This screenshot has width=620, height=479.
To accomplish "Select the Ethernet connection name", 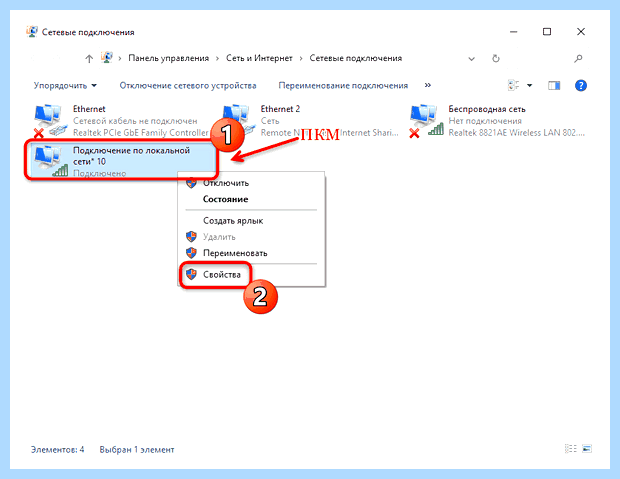I will click(89, 109).
